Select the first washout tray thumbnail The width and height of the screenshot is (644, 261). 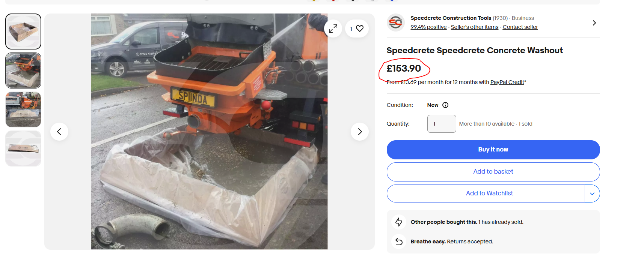point(23,31)
